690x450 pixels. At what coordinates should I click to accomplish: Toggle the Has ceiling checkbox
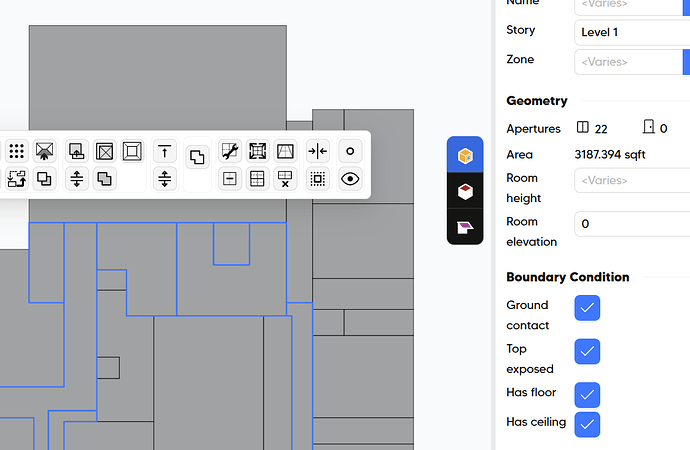587,424
